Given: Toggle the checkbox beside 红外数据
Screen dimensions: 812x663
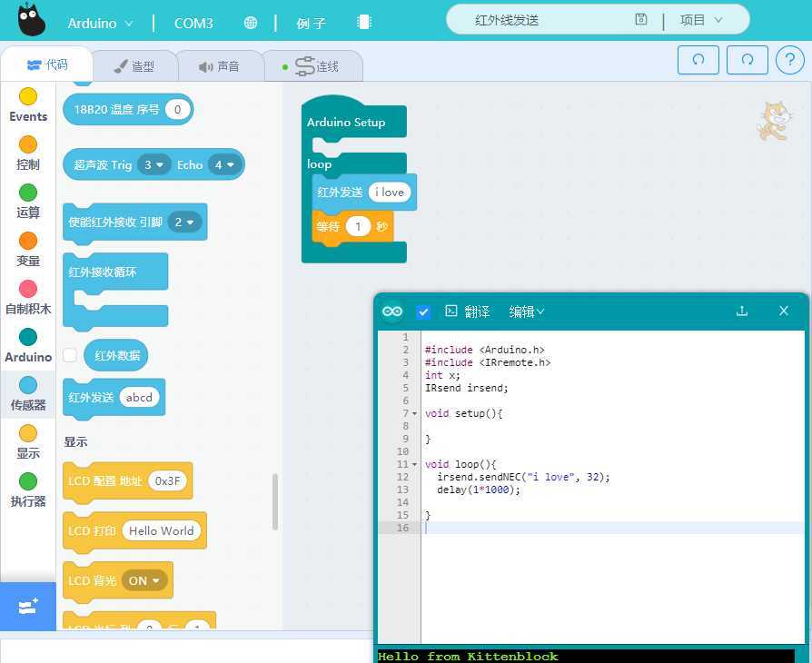Looking at the screenshot, I should coord(70,355).
